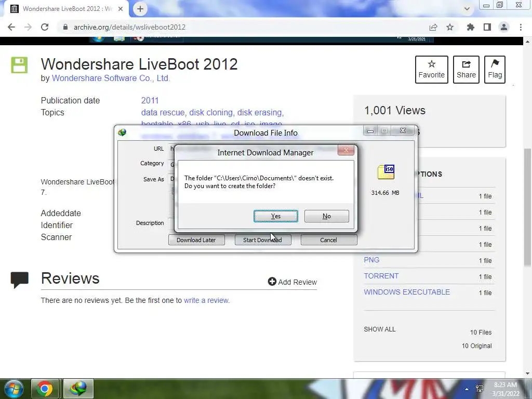Viewport: 532px width, 399px height.
Task: Open Chrome extensions puzzle icon
Action: 470,27
